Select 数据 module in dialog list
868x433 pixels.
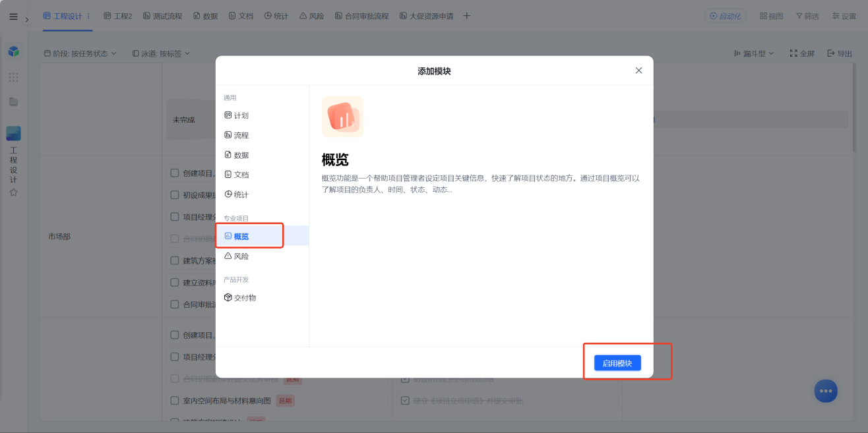click(263, 155)
